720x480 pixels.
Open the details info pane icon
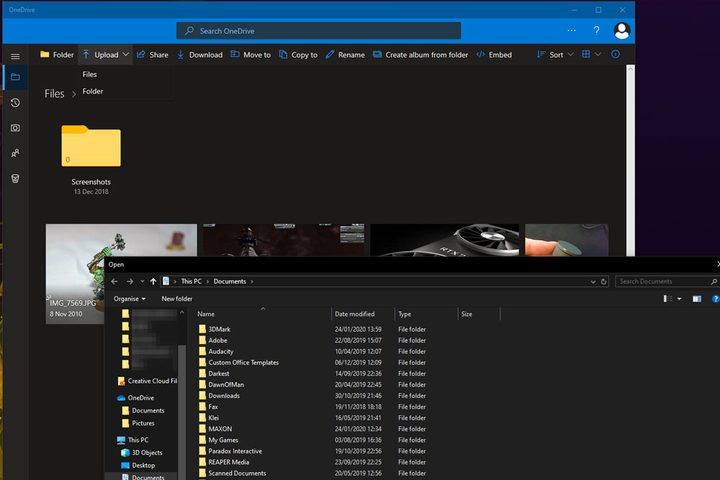615,54
